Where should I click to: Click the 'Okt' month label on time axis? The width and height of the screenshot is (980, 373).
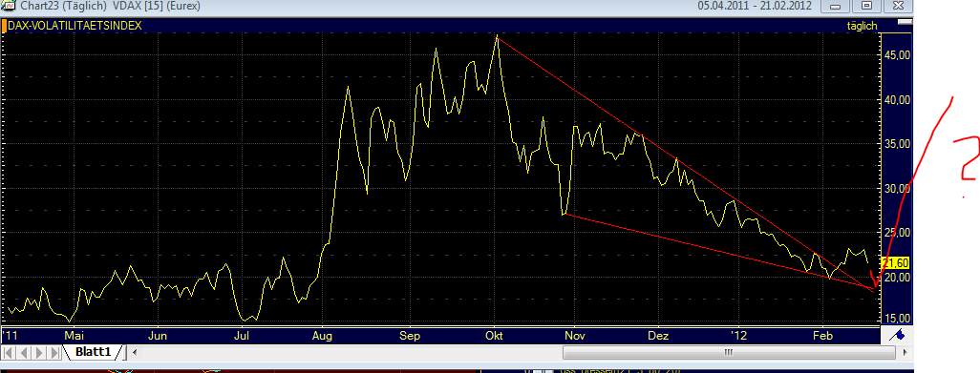494,335
